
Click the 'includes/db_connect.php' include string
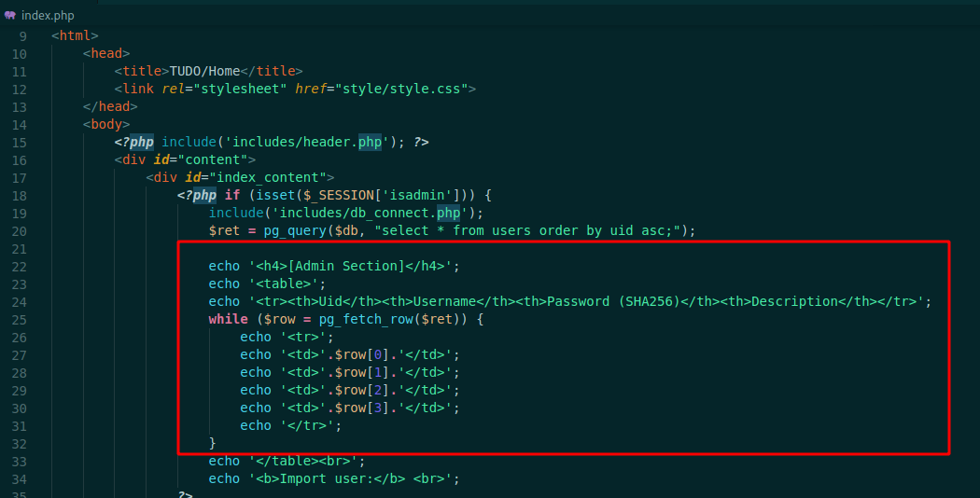coord(370,213)
